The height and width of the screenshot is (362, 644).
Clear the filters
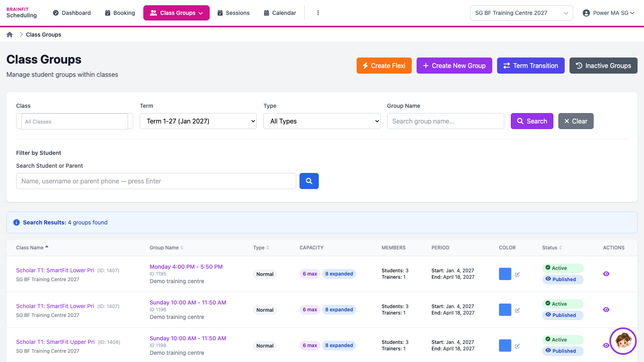[x=576, y=121]
